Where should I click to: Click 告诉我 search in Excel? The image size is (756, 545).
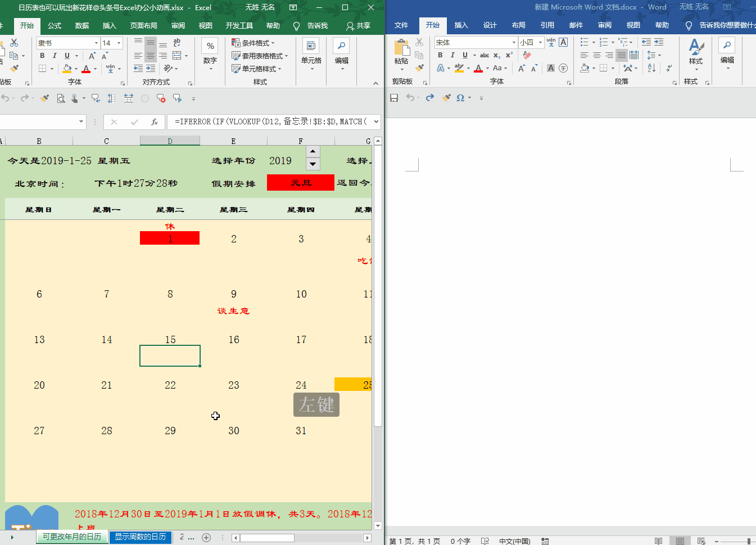coord(311,26)
